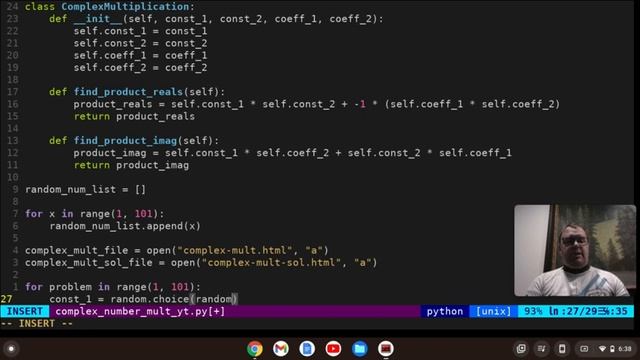This screenshot has width=640, height=360.
Task: Click the ln:27/29 line counter in status line
Action: pyautogui.click(x=573, y=311)
